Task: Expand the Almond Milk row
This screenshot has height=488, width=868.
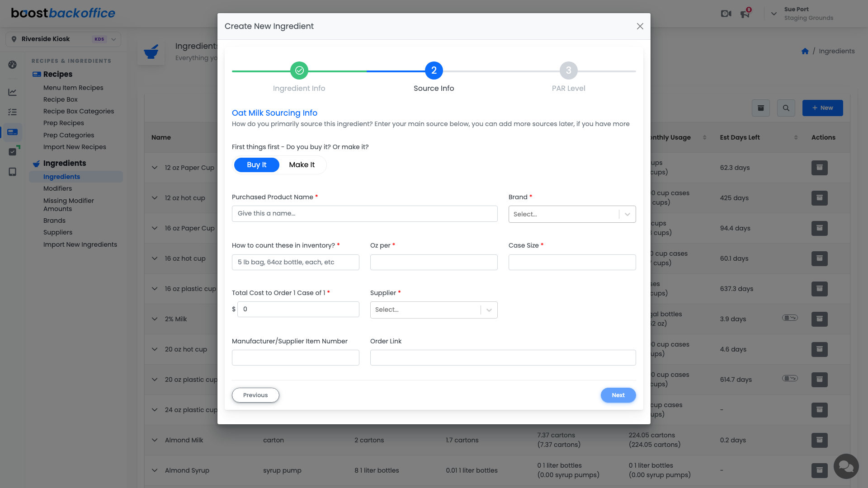Action: [x=155, y=440]
